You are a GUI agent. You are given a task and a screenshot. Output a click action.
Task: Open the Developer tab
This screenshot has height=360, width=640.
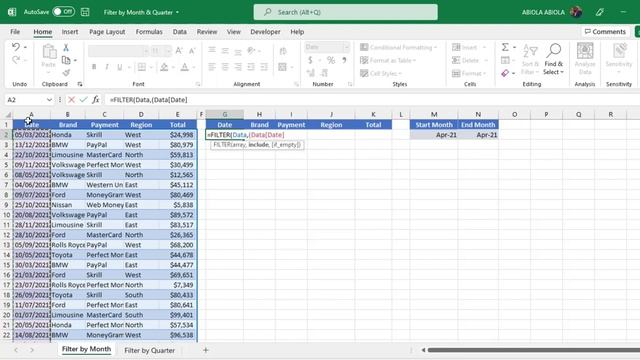point(265,31)
